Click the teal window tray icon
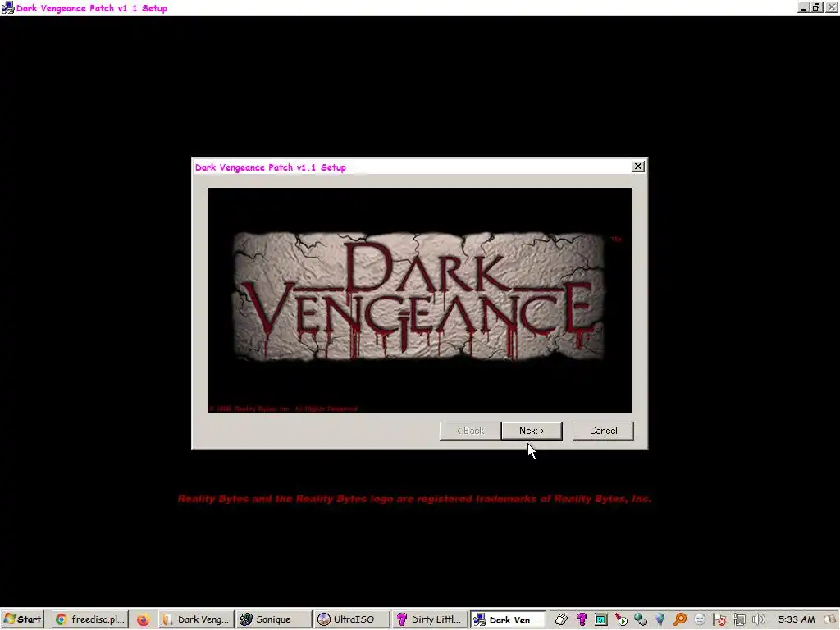Screen dimensions: 840x630 coord(601,620)
